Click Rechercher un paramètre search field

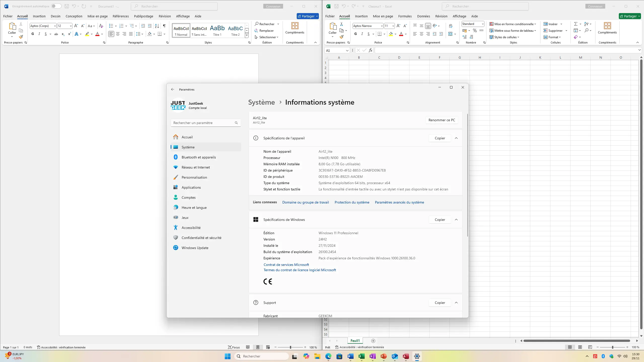[x=206, y=123]
